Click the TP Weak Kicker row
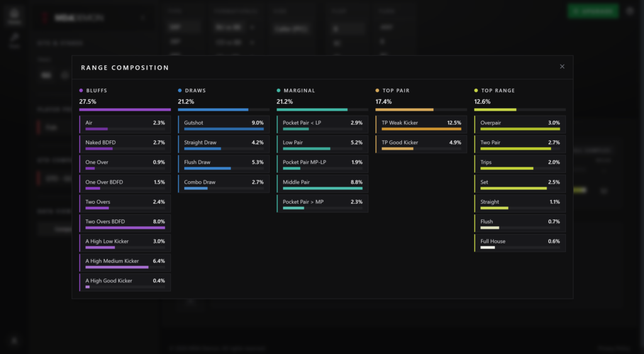Screen dimensions: 644x354 pos(421,124)
